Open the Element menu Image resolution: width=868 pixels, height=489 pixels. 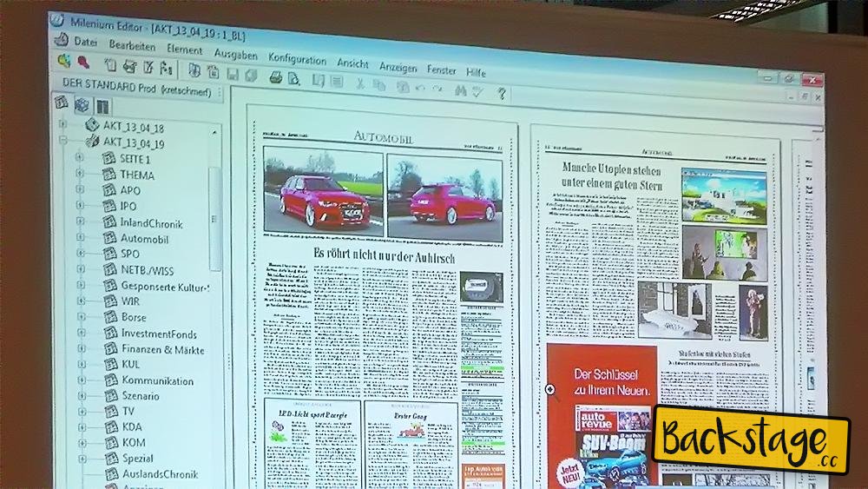184,50
